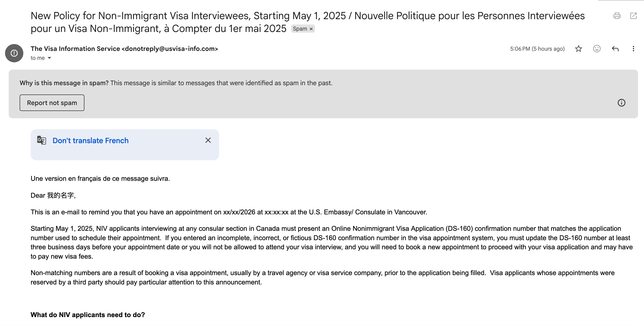Open the three-dot More options menu
Viewport: 644px width, 326px height.
(633, 49)
